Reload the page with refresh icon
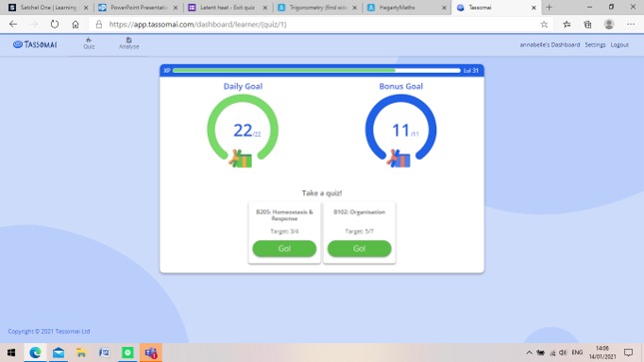This screenshot has width=644, height=362. 54,24
